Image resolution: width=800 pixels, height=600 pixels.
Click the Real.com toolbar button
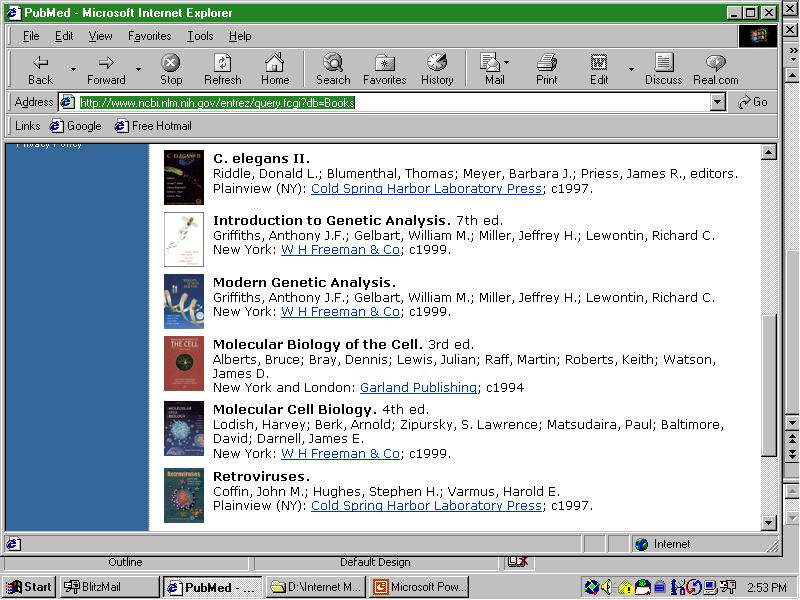[716, 69]
